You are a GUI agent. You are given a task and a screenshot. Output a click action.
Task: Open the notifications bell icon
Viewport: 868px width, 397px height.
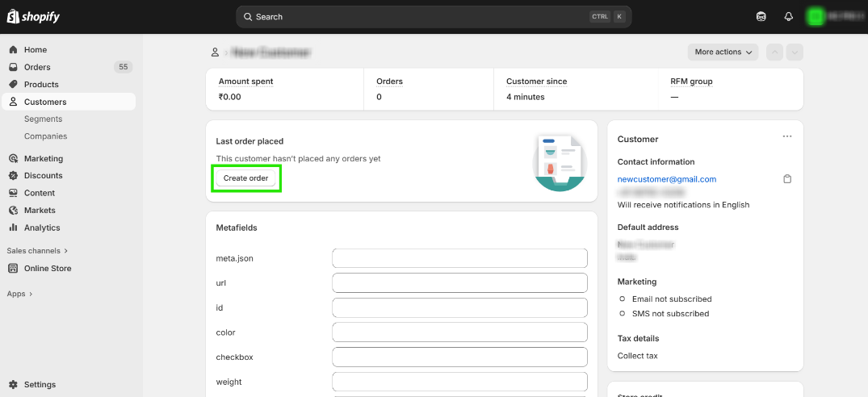pyautogui.click(x=789, y=17)
